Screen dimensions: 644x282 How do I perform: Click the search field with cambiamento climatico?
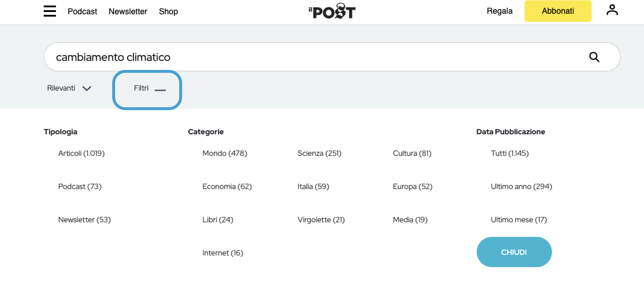(332, 57)
